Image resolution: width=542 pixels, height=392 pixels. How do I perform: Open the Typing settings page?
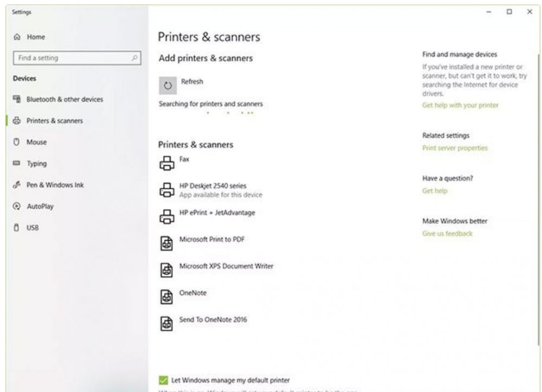(36, 163)
